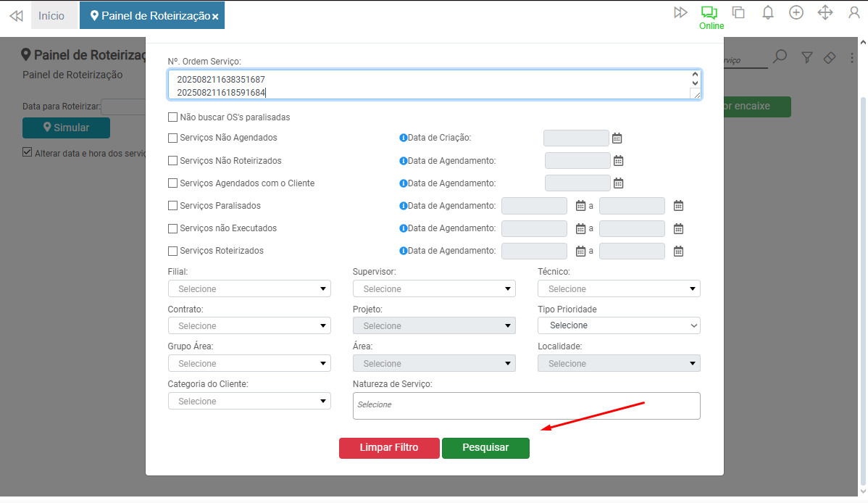Click the red Limpar Filtro button

(389, 448)
